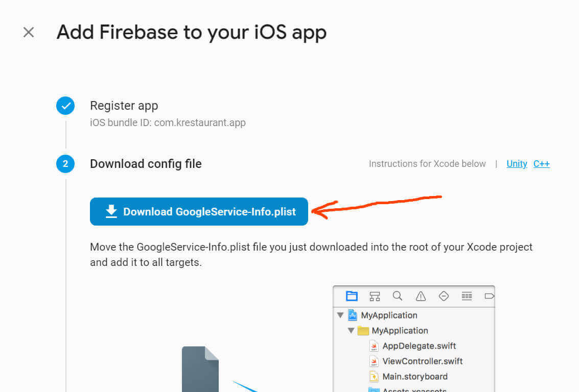Click the gray plist file illustration

(x=200, y=369)
